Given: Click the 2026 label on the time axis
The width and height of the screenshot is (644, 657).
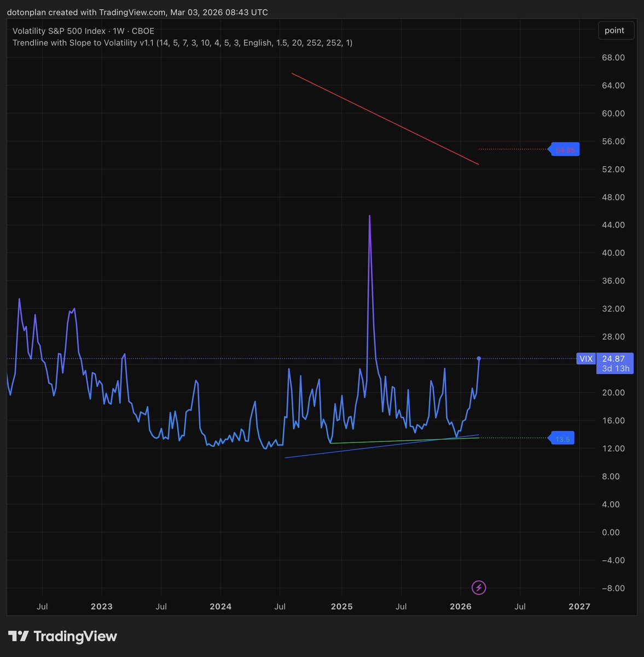Looking at the screenshot, I should (x=461, y=607).
